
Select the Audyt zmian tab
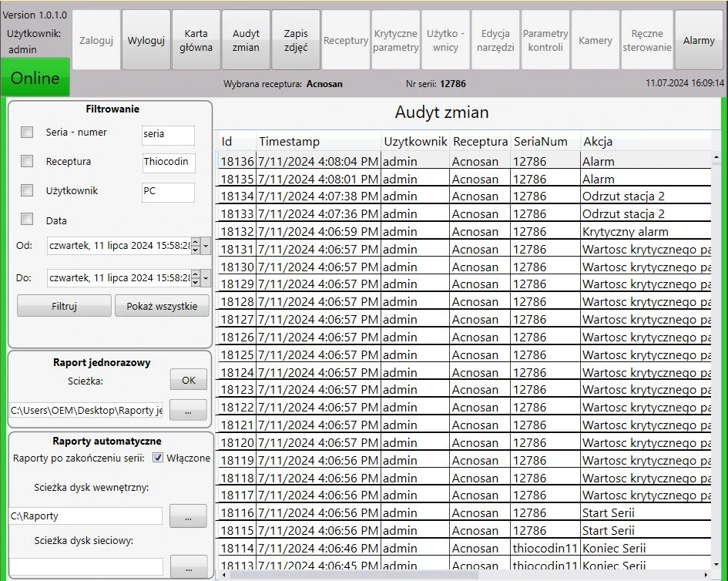(246, 40)
